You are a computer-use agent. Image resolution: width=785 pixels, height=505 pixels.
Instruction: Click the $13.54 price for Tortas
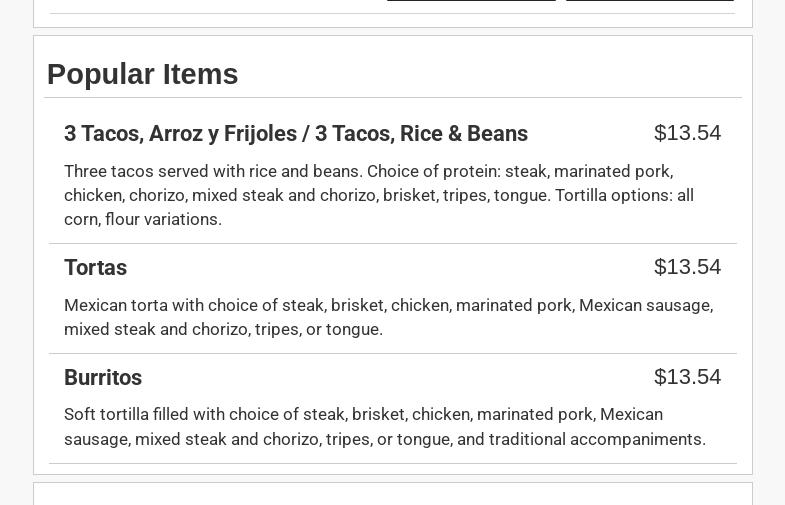click(687, 267)
